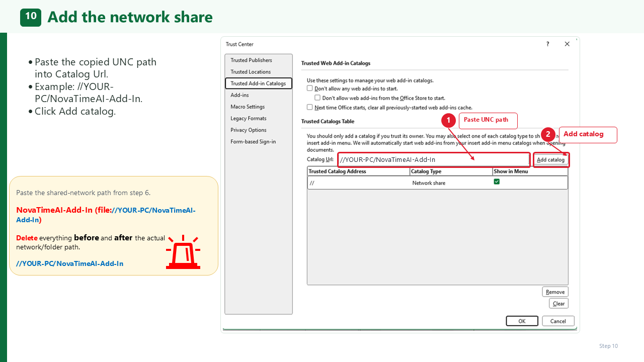Select the Network share catalog type cell

tap(451, 183)
